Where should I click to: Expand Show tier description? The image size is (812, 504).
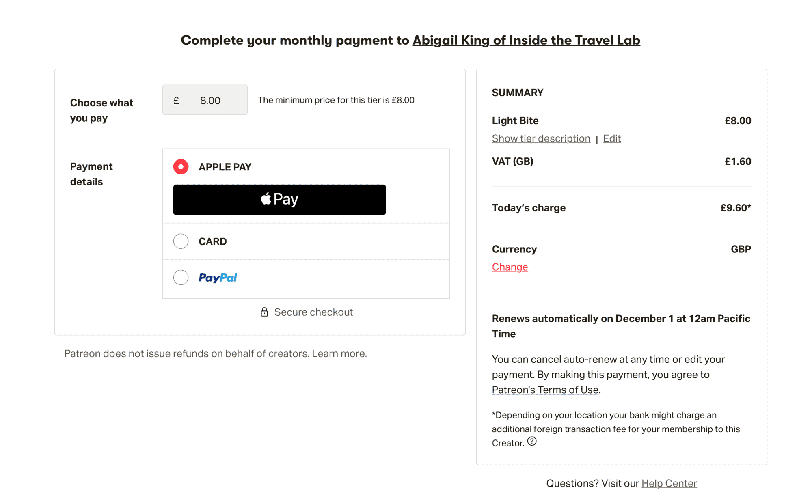(541, 139)
